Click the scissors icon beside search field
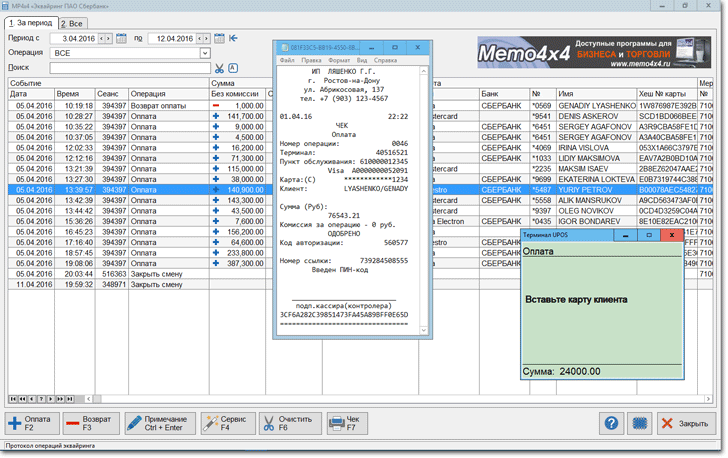Image resolution: width=728 pixels, height=458 pixels. click(x=219, y=68)
